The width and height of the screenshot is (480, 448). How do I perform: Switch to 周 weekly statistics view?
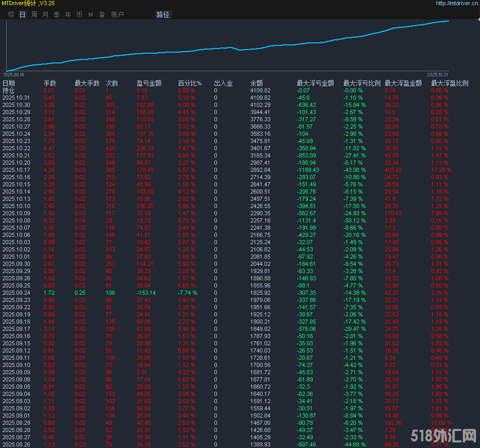[33, 14]
